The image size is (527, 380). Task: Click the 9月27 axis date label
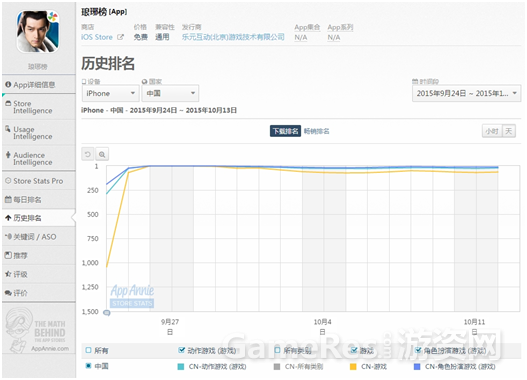tap(170, 327)
